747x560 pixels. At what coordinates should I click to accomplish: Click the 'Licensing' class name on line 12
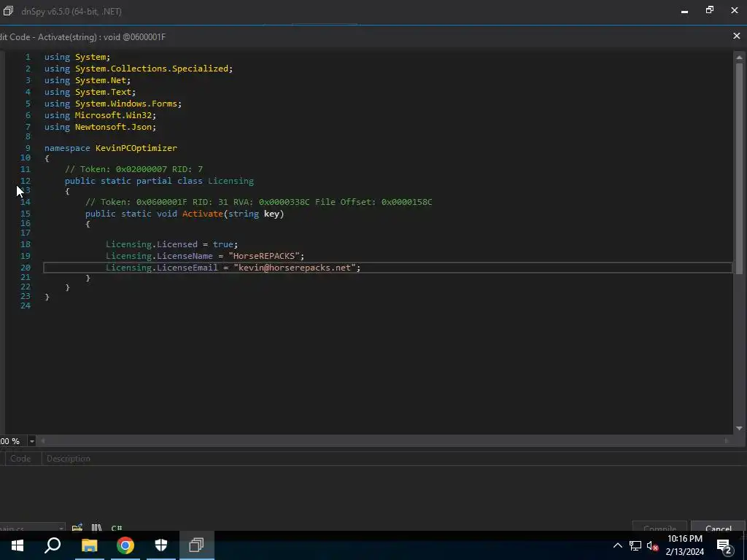[231, 181]
